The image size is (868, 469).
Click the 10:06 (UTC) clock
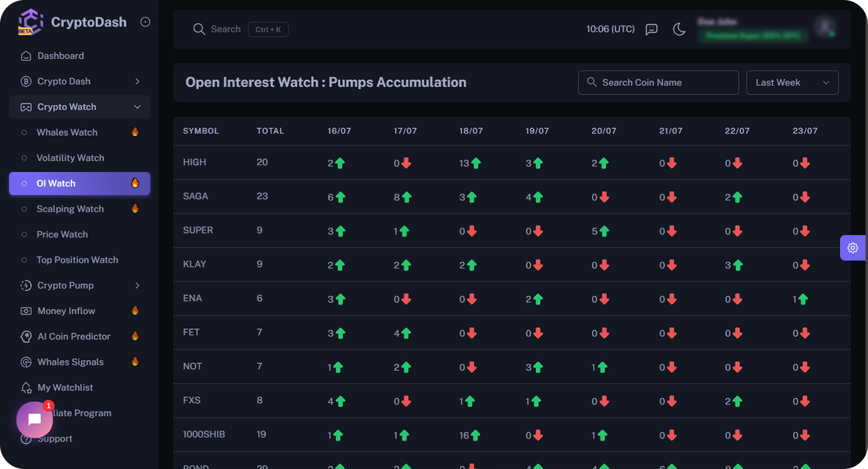pos(610,29)
